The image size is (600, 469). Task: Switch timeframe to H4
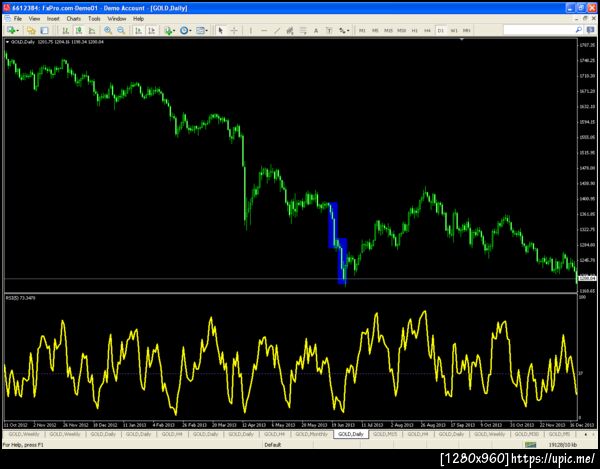coord(427,30)
